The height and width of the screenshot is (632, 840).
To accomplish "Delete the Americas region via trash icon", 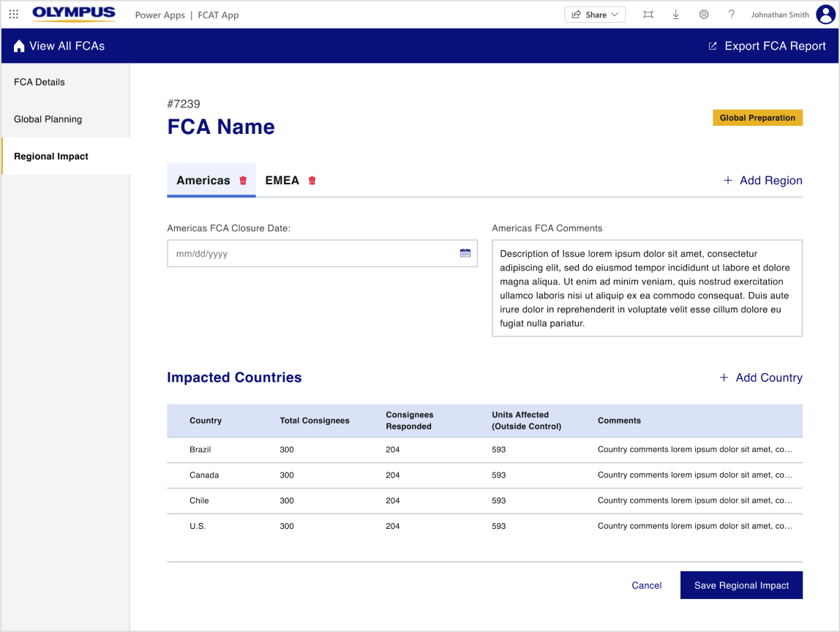I will pyautogui.click(x=243, y=181).
